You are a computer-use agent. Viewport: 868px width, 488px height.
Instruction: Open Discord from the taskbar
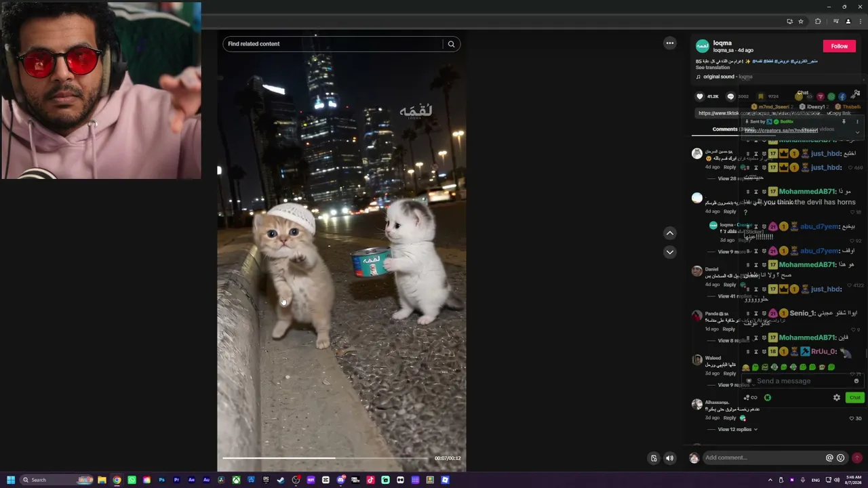(x=340, y=480)
